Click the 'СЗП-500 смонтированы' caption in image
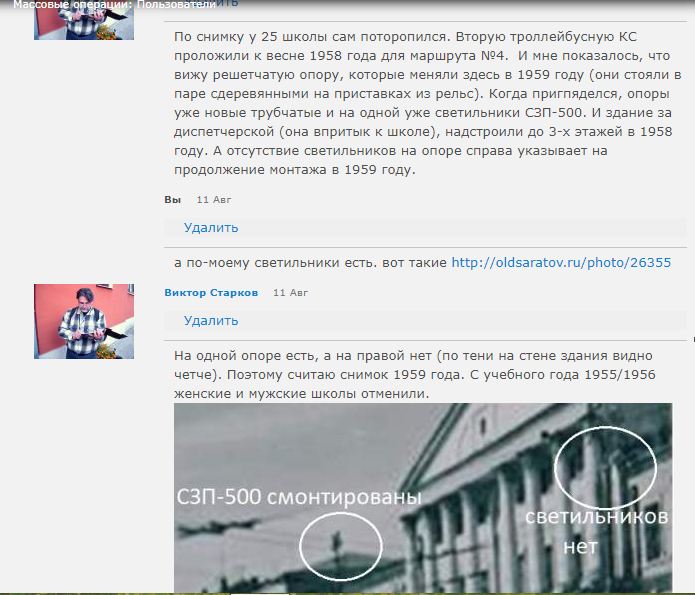Viewport: 695px width, 595px height. tap(298, 497)
